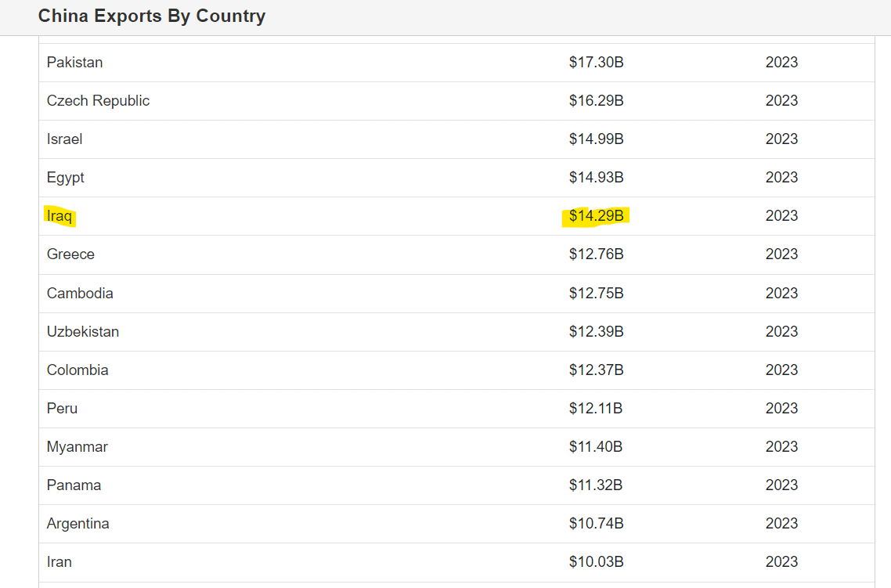Click the Pakistan country name
Image resolution: width=891 pixels, height=588 pixels.
74,63
